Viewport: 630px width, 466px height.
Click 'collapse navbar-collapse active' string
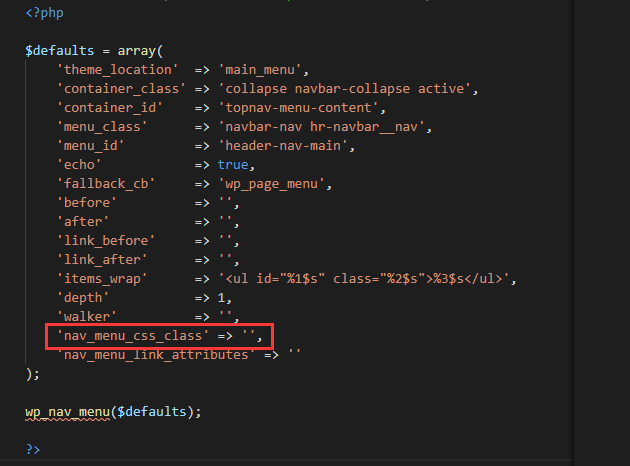(344, 89)
